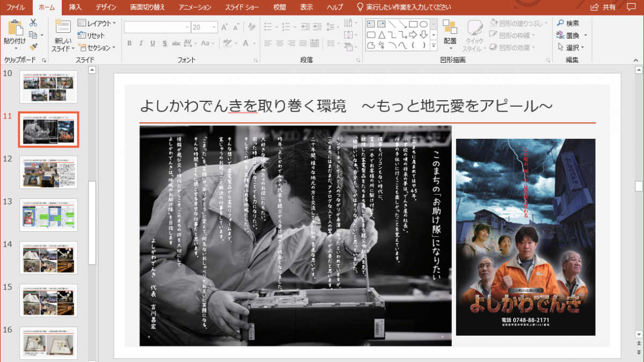Open the アニメーション tab
This screenshot has height=362, width=644.
tap(192, 7)
